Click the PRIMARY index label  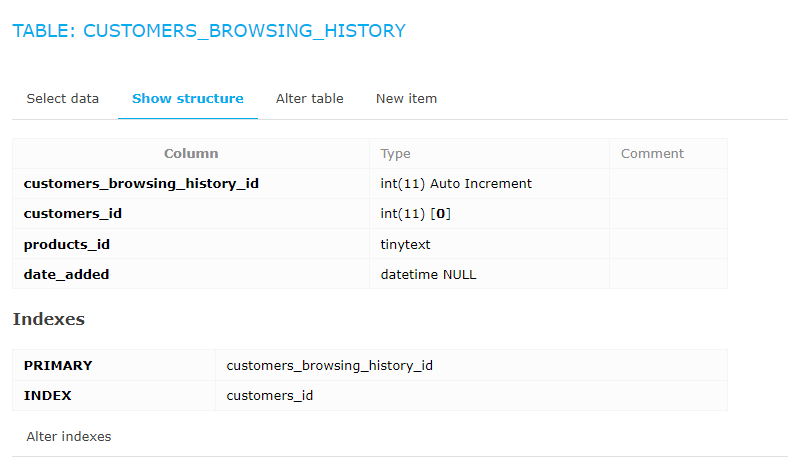(58, 365)
